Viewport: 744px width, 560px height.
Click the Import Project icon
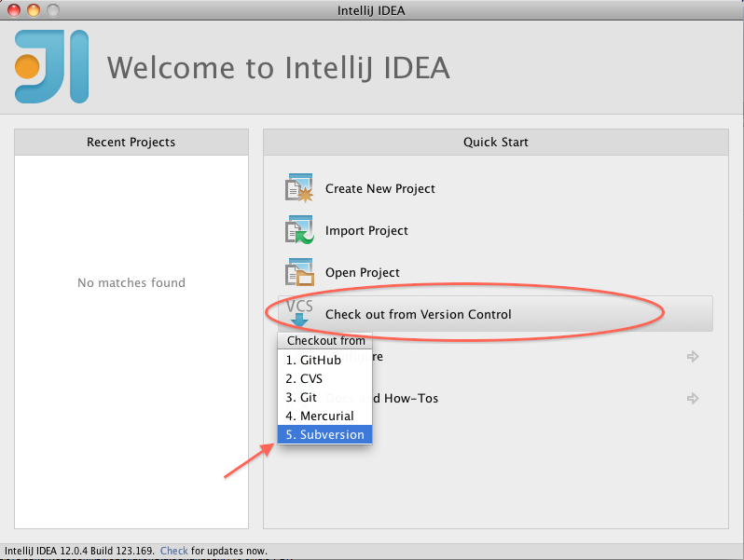tap(299, 230)
